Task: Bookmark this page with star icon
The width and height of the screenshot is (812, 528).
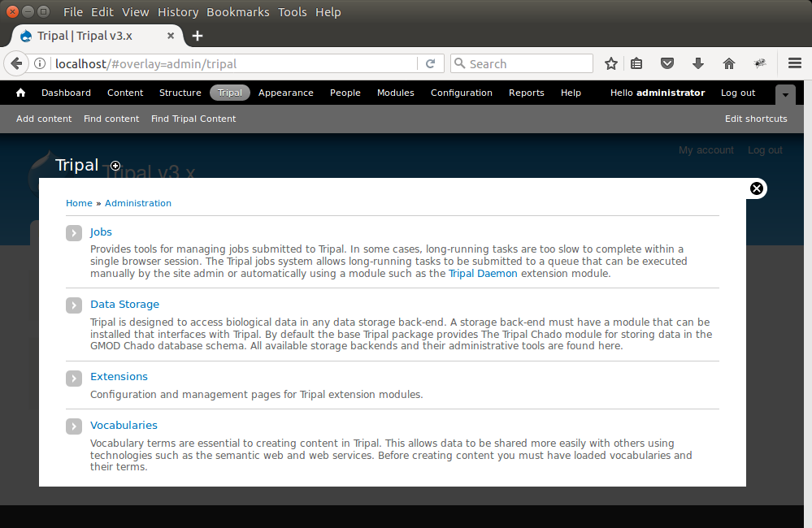Action: [611, 63]
